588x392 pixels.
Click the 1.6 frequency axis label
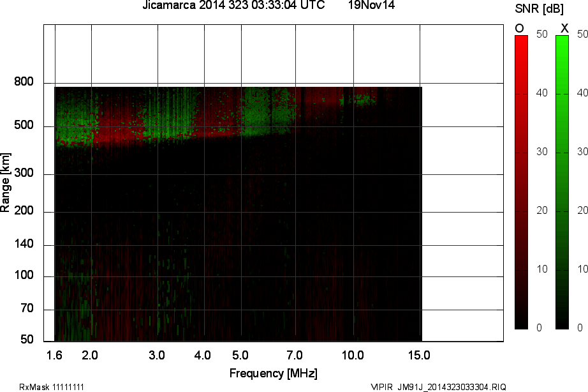coord(54,355)
